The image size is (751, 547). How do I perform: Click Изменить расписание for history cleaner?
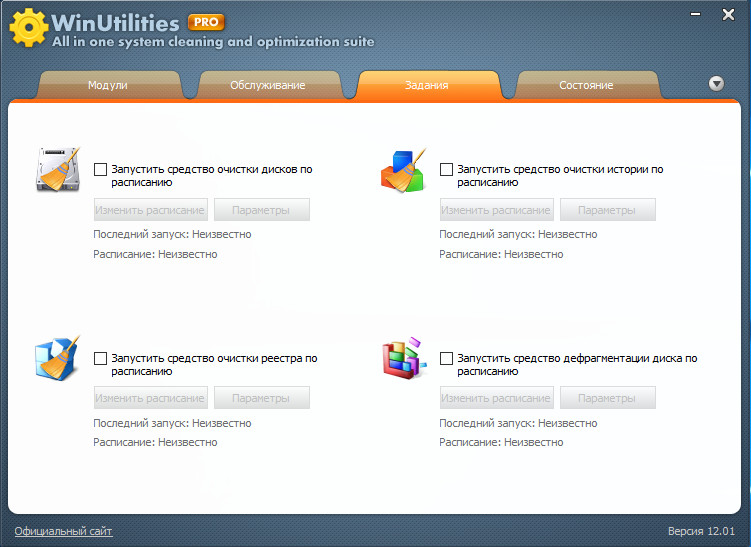[496, 210]
